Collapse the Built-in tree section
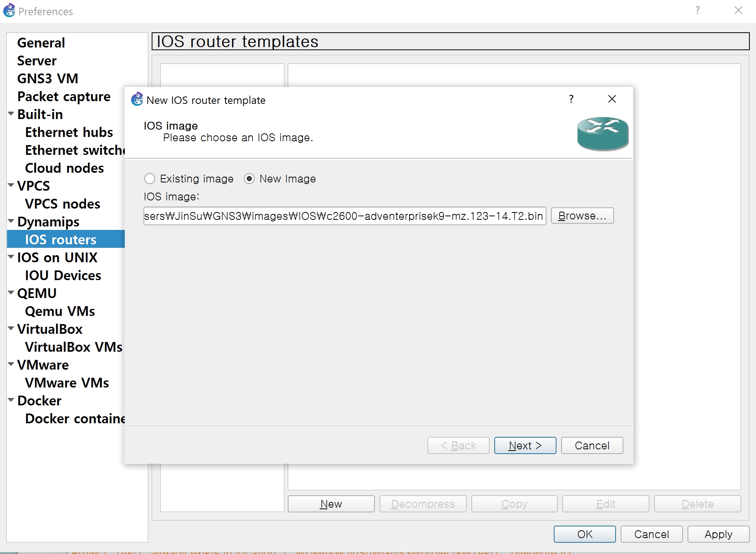 click(x=11, y=114)
